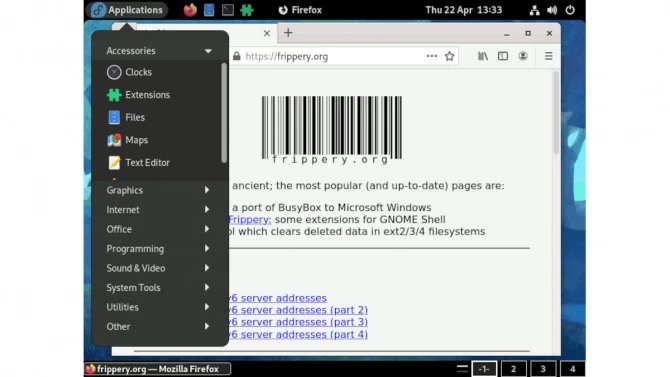Open page actions three-dot menu
The height and width of the screenshot is (377, 670).
click(432, 56)
